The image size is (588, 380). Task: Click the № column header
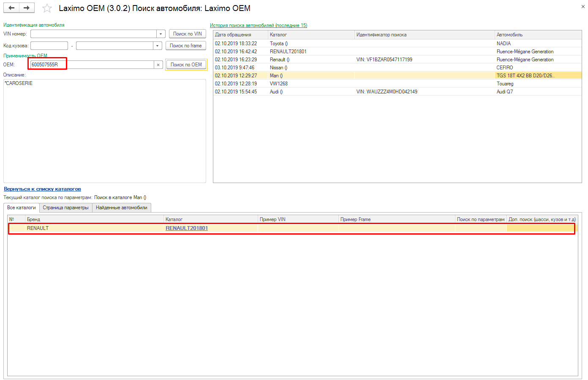coord(16,219)
